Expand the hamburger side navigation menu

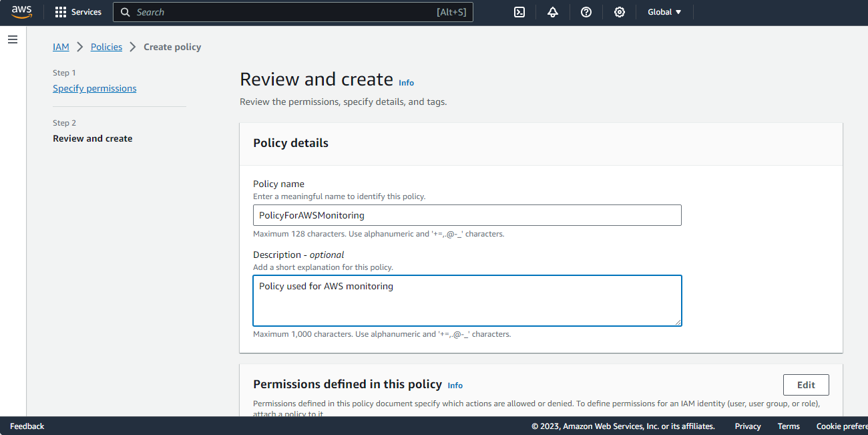13,40
